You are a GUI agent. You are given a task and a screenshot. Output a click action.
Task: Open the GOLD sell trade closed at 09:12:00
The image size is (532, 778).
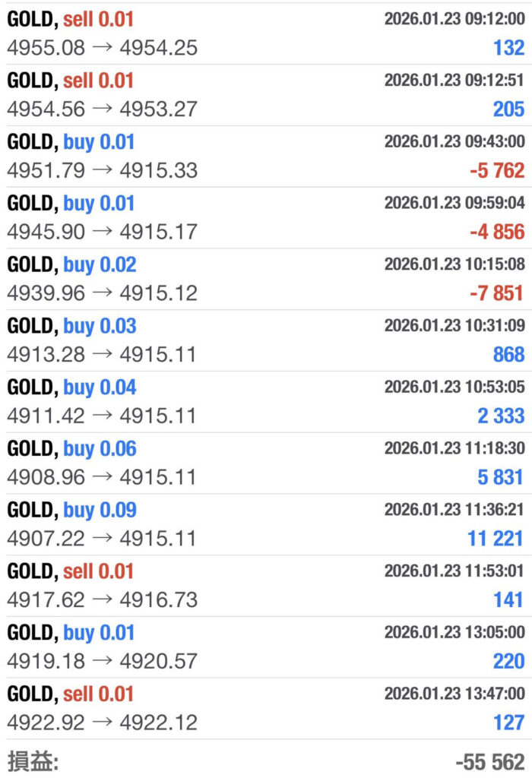[x=266, y=33]
